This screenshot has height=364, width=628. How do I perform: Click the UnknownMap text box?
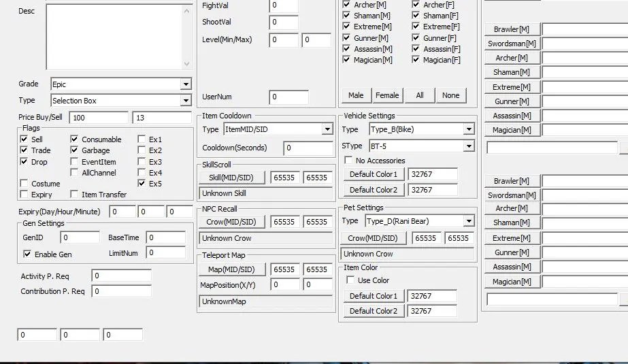click(266, 301)
